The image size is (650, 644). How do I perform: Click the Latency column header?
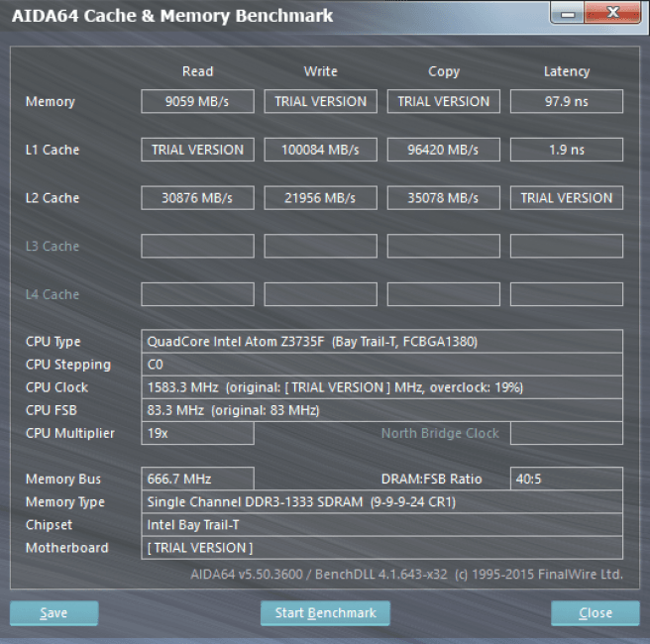[566, 71]
